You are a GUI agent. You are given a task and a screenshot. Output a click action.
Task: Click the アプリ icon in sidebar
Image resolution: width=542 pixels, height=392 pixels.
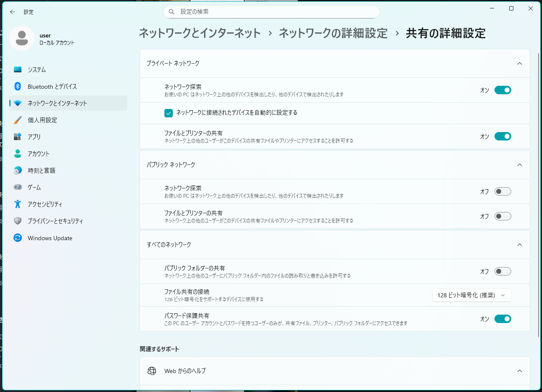18,137
